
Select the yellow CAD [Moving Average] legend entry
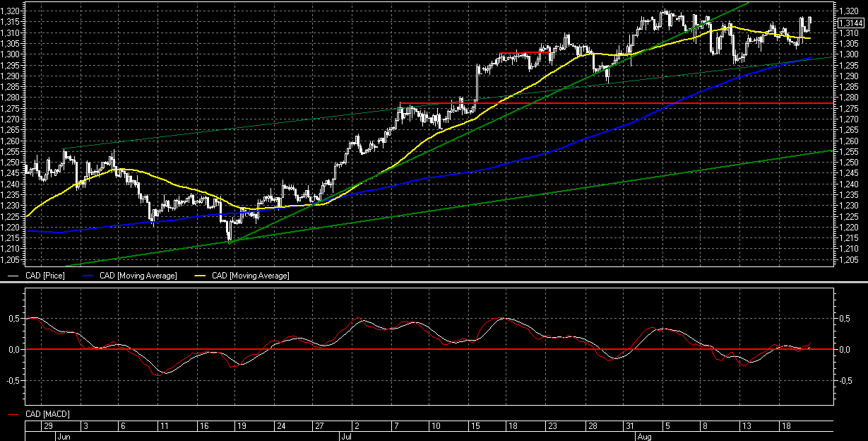coord(249,276)
